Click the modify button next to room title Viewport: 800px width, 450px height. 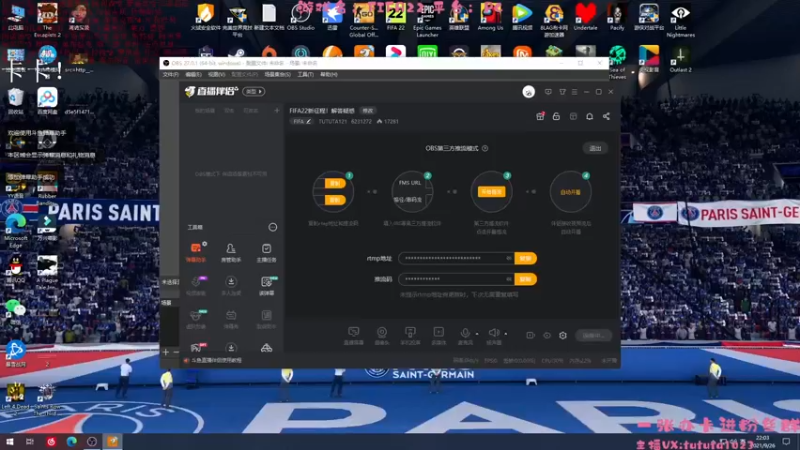[368, 111]
